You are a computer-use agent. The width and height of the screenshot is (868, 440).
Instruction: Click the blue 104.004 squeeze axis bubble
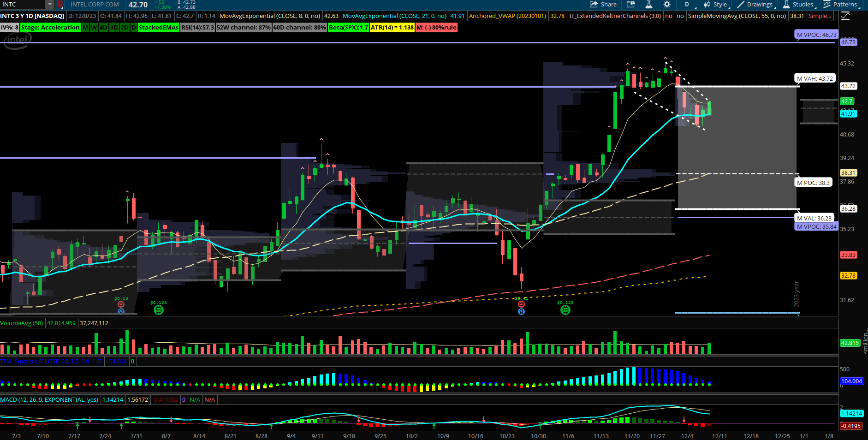851,381
